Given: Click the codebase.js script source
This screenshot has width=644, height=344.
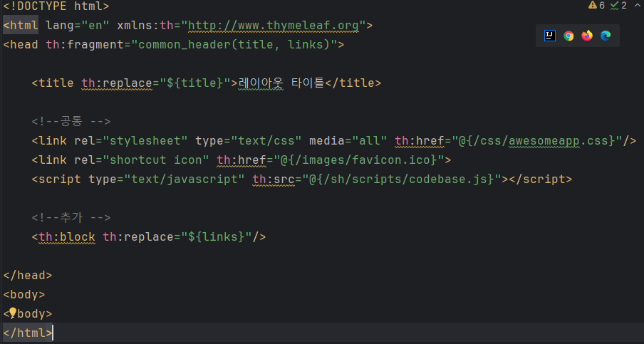Looking at the screenshot, I should click(401, 179).
